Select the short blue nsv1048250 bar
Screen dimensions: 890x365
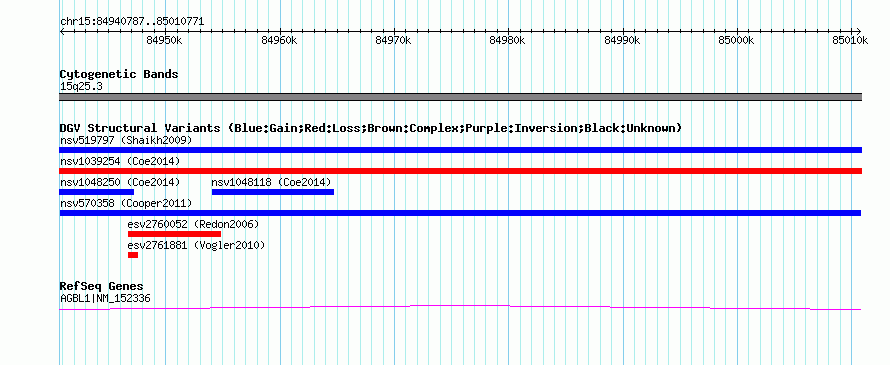tap(96, 192)
